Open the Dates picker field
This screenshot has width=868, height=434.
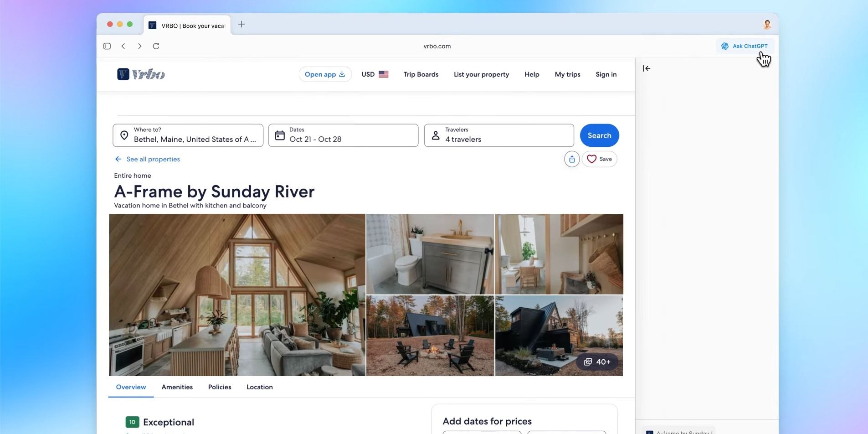343,135
